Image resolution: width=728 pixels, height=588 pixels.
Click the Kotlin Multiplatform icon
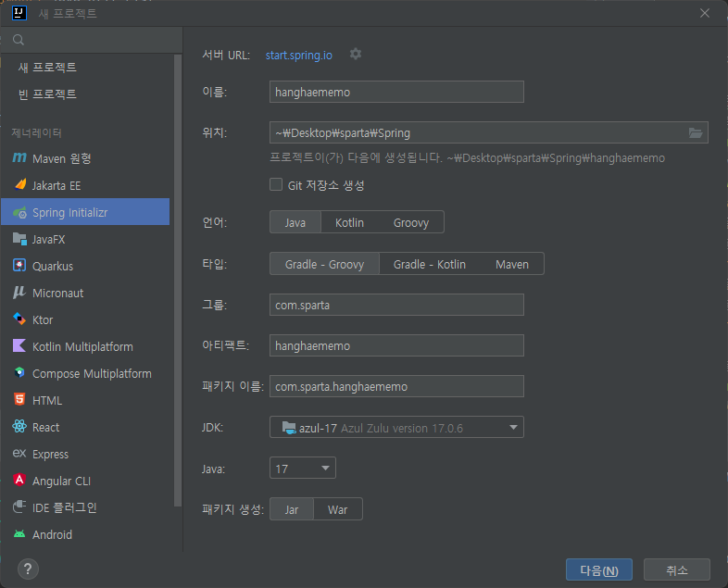pyautogui.click(x=19, y=346)
